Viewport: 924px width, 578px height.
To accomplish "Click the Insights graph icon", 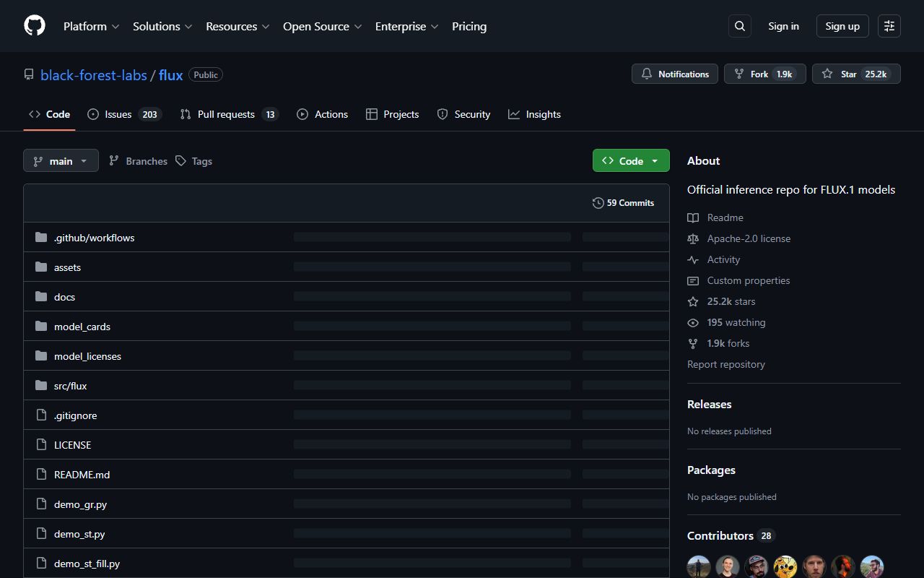I will [x=513, y=114].
